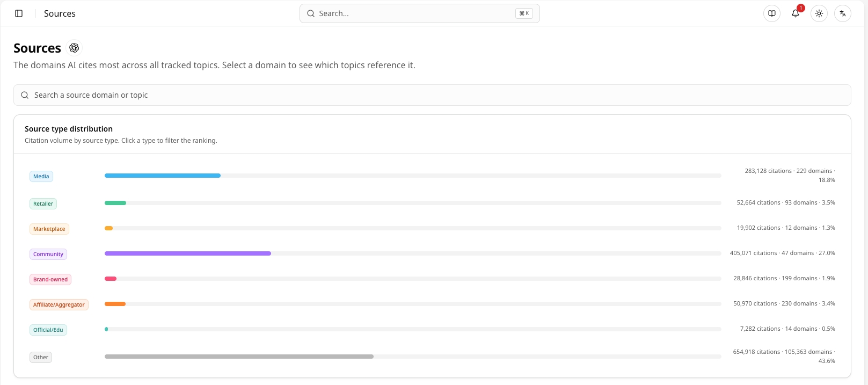Viewport: 868px width, 385px height.
Task: Click the magnifier in the top search bar
Action: click(311, 13)
